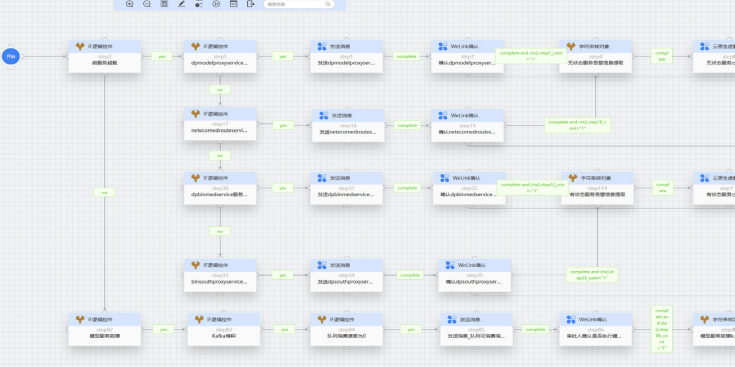
Task: Click WeLink icon on step19 node
Action: [442, 115]
